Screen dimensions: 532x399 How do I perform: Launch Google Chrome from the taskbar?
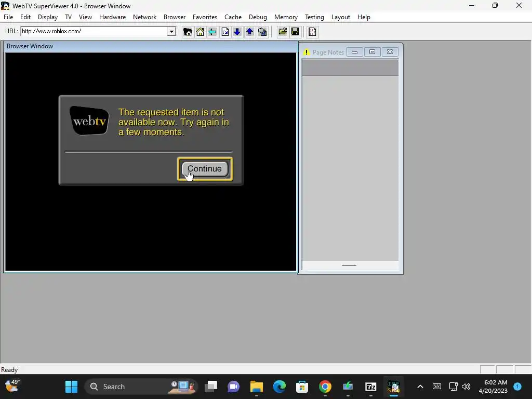click(325, 387)
